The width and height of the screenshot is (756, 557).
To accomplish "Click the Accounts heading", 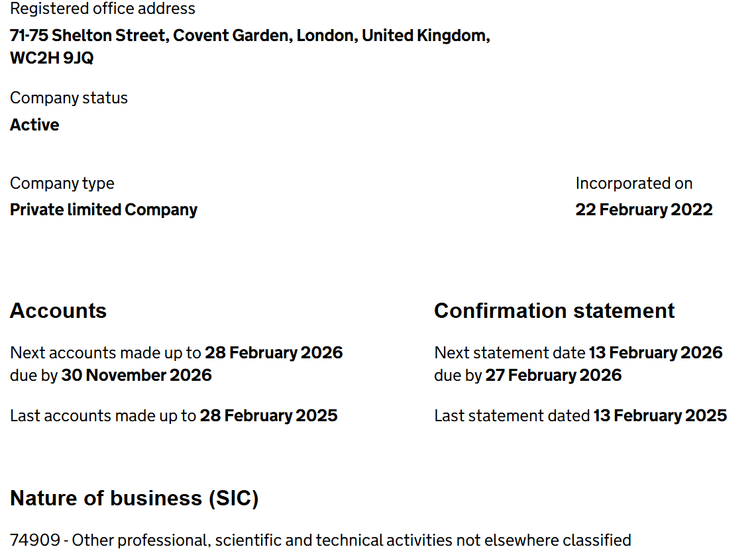I will [58, 311].
